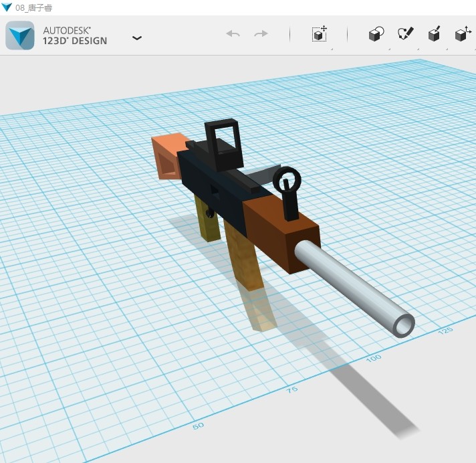Screen dimensions: 476x463
Task: Expand the 123D Design dropdown chevron
Action: (x=137, y=38)
